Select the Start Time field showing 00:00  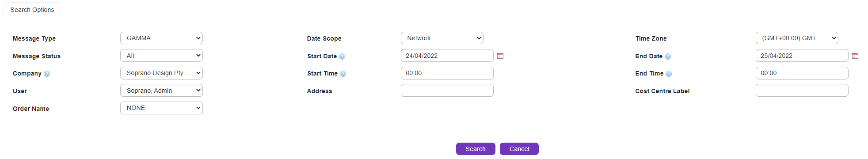click(447, 73)
